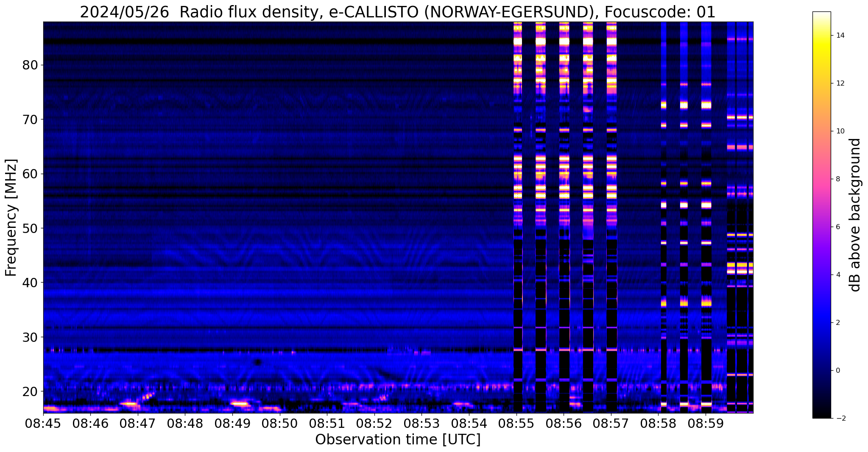Click the 08:45 time tick label
Screen dimensions: 868x452
[x=43, y=423]
